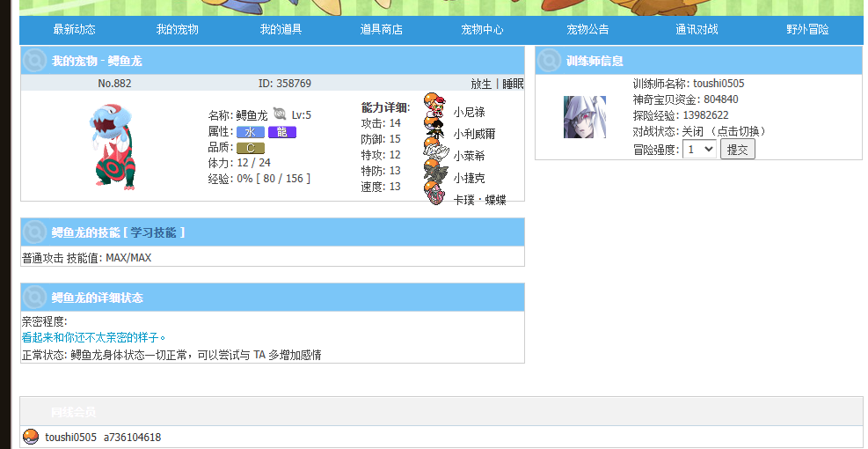The width and height of the screenshot is (868, 449).
Task: Click the 鳃鱼龙的技能 header icon
Action: 34,232
